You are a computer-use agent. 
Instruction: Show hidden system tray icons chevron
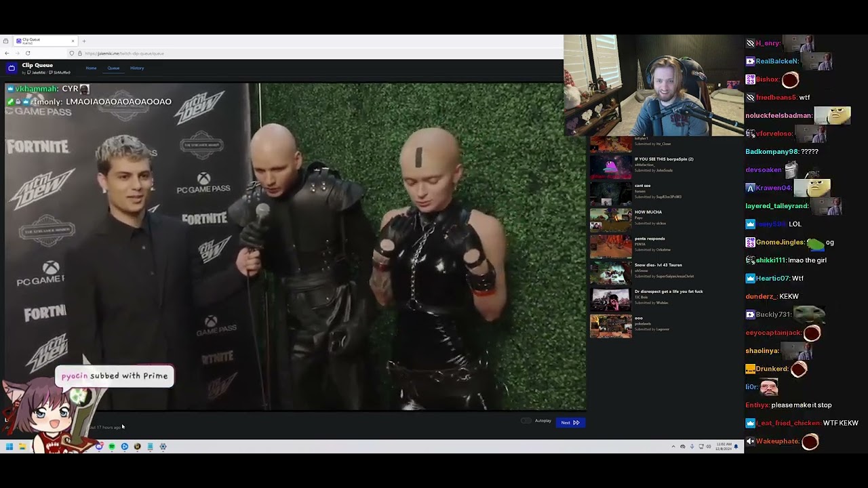coord(673,447)
